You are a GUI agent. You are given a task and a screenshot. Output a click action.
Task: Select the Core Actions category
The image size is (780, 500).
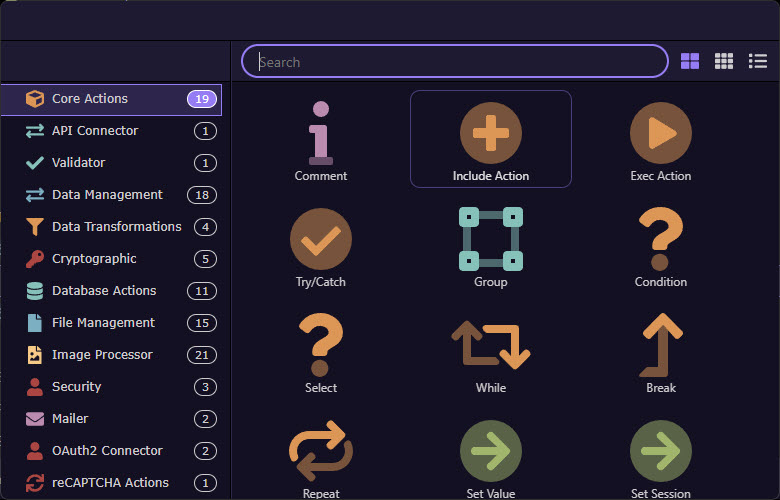click(x=90, y=99)
